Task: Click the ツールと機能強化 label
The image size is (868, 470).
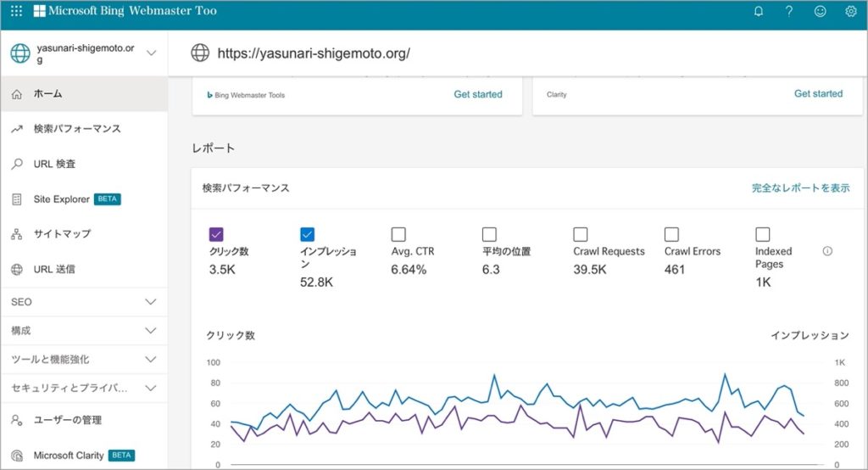Action: click(50, 359)
